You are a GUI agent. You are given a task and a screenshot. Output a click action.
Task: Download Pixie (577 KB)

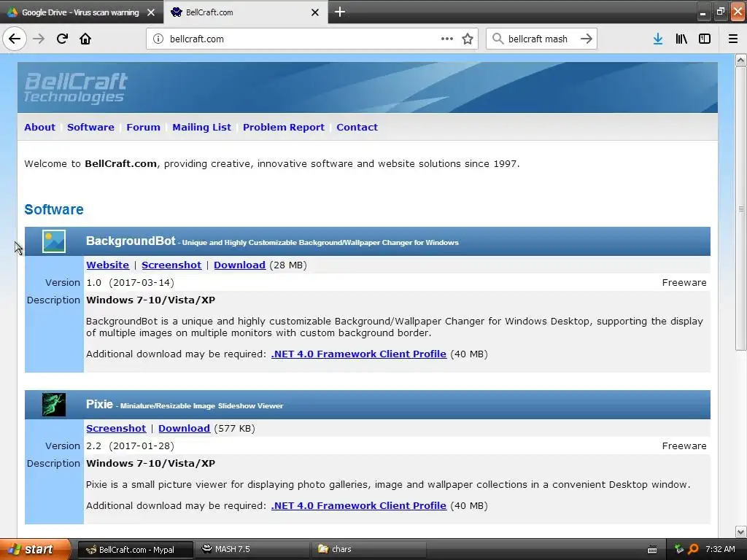pyautogui.click(x=184, y=429)
